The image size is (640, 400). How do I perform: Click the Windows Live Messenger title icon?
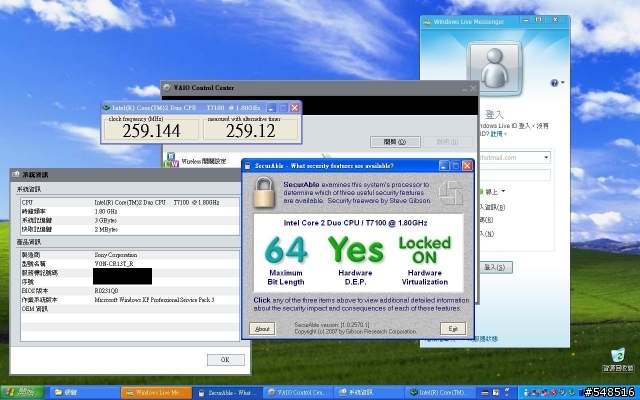click(427, 22)
